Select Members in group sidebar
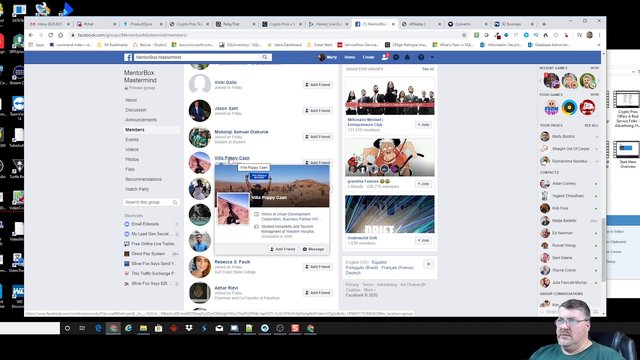The width and height of the screenshot is (640, 360). pos(135,130)
